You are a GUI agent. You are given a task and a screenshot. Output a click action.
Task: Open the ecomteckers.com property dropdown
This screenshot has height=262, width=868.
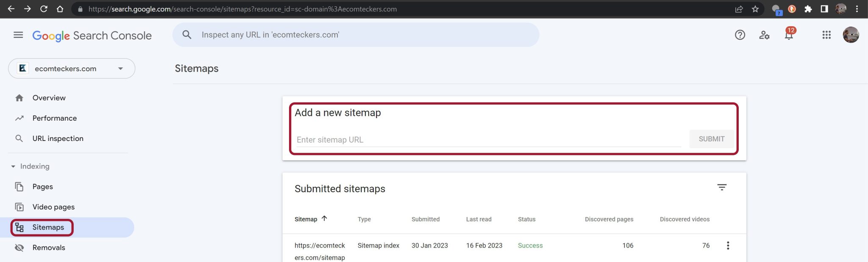(72, 69)
